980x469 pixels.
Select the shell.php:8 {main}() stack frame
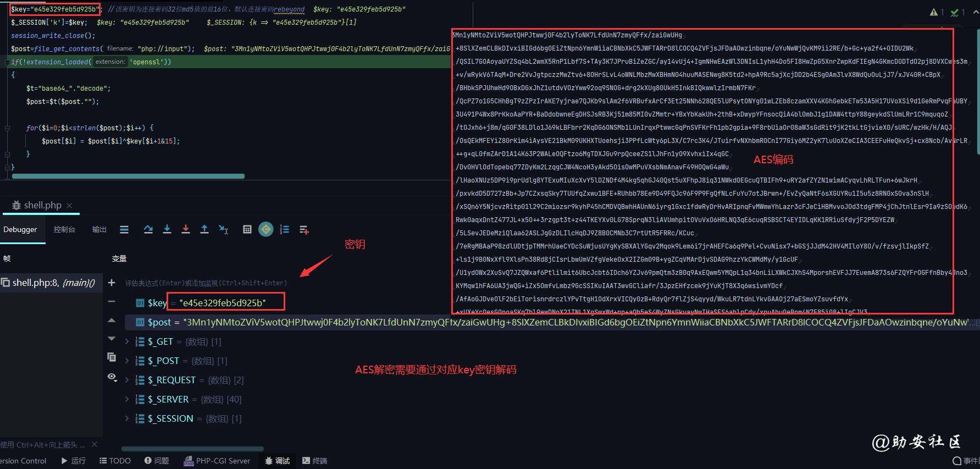tap(51, 283)
